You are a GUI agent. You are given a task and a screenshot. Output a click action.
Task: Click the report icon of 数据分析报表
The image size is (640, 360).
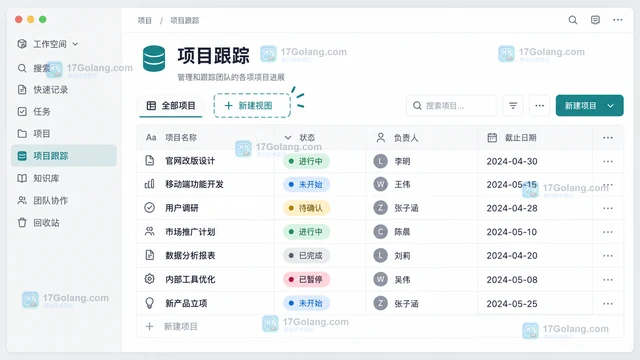click(x=150, y=255)
